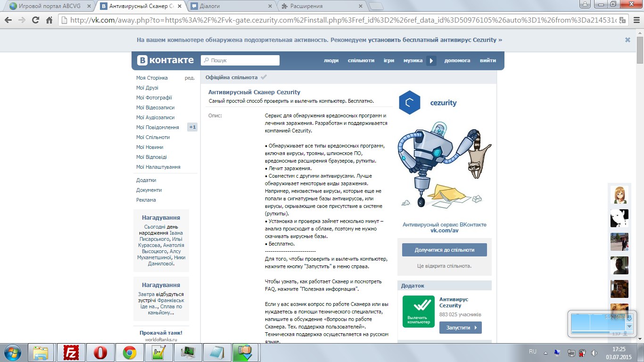The height and width of the screenshot is (362, 644).
Task: Click the ред. edit link
Action: [x=190, y=78]
